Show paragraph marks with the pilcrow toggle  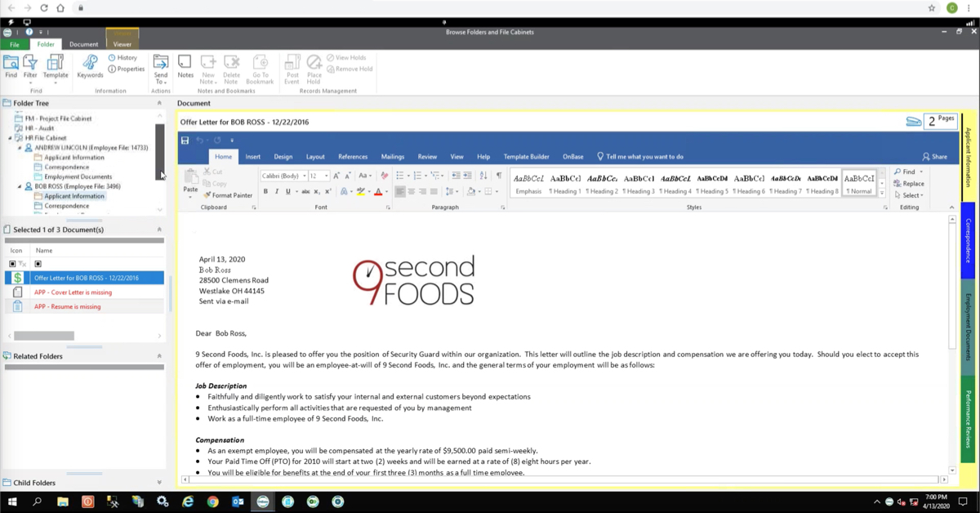click(500, 174)
